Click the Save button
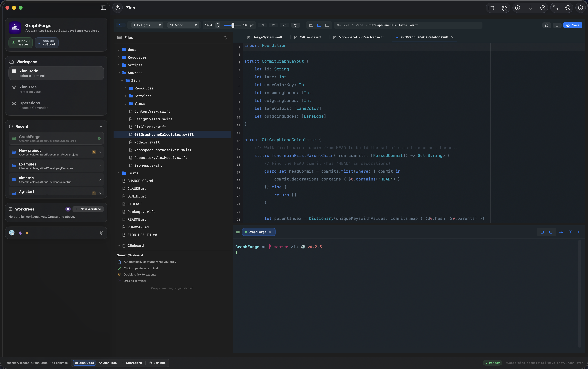The width and height of the screenshot is (588, 369). (573, 25)
